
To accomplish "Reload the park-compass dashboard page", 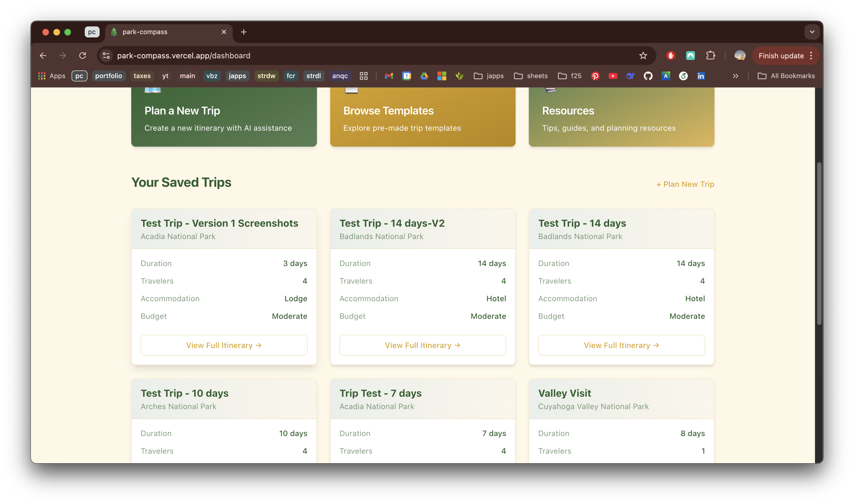I will (83, 56).
